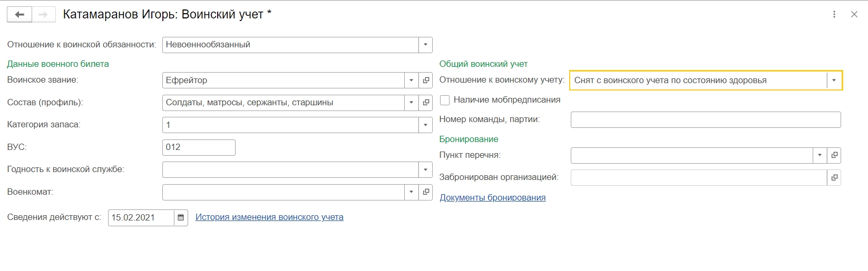This screenshot has width=868, height=271.
Task: Open the three-dot more actions menu
Action: click(x=834, y=15)
